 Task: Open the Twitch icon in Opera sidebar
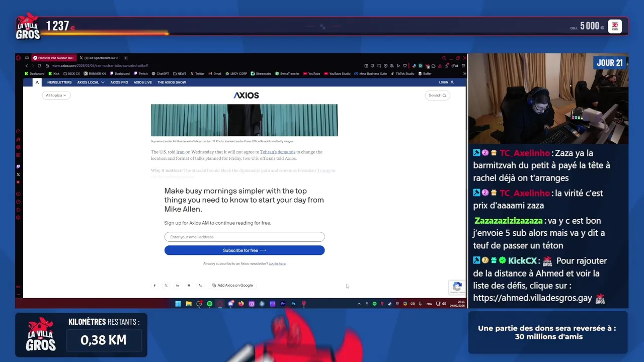click(18, 166)
